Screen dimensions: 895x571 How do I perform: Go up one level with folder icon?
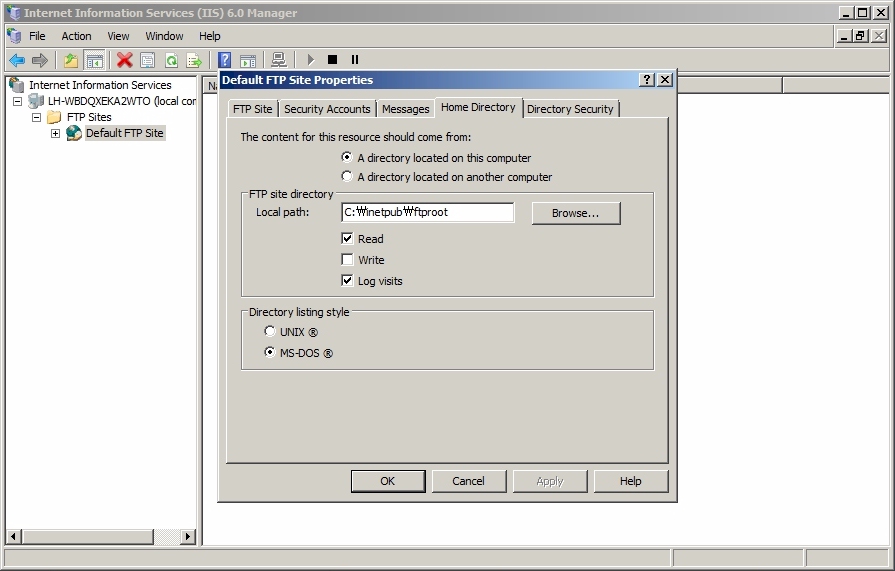tap(70, 59)
